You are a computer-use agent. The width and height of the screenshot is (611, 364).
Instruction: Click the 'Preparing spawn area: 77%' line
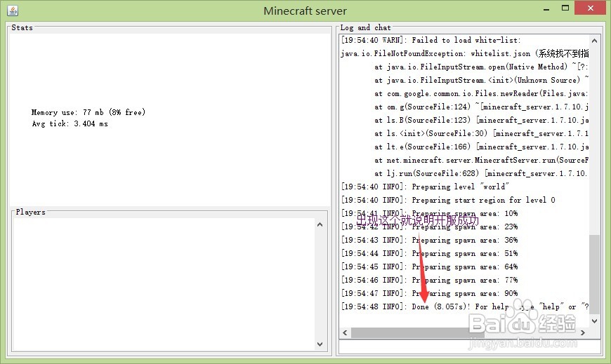pyautogui.click(x=429, y=280)
